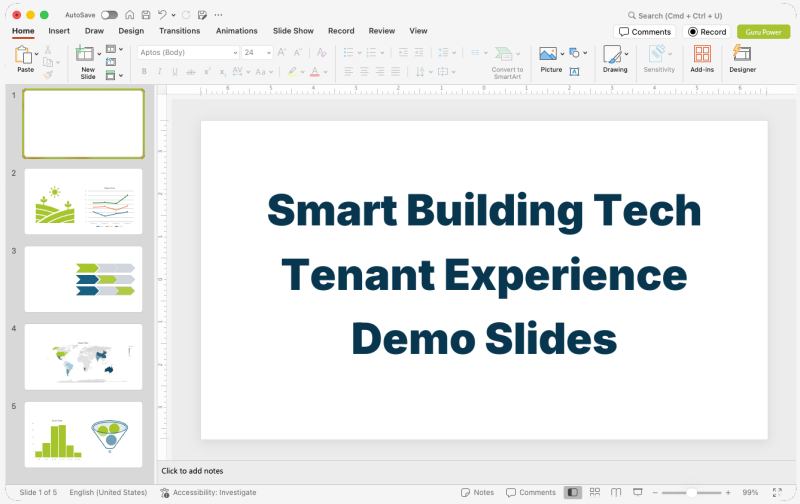Open the font name box Aptos (Body)
Screen dimensions: 800x504
(188, 52)
